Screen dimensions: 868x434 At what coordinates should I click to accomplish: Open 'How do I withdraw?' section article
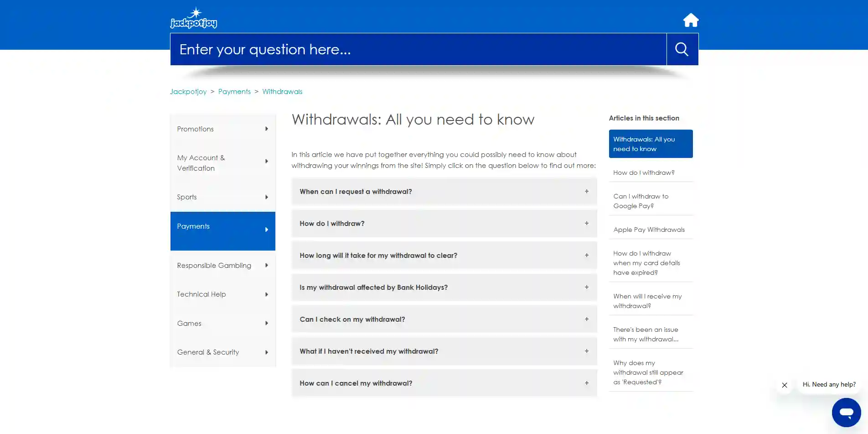pyautogui.click(x=651, y=173)
